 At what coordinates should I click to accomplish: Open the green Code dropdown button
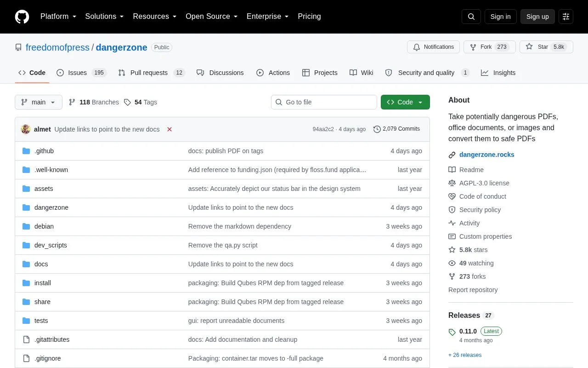pos(405,102)
